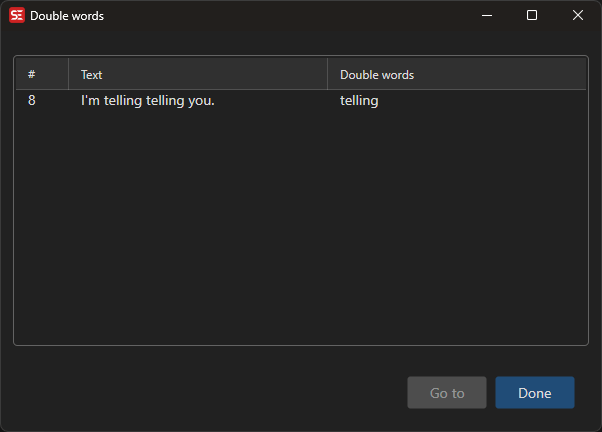Select row number 8 in the list

pyautogui.click(x=32, y=101)
